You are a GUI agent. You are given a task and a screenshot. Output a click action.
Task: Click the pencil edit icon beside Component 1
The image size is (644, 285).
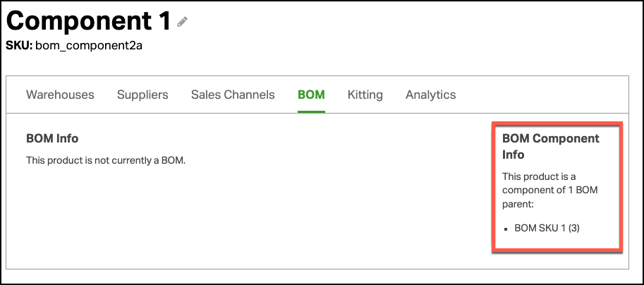[183, 22]
